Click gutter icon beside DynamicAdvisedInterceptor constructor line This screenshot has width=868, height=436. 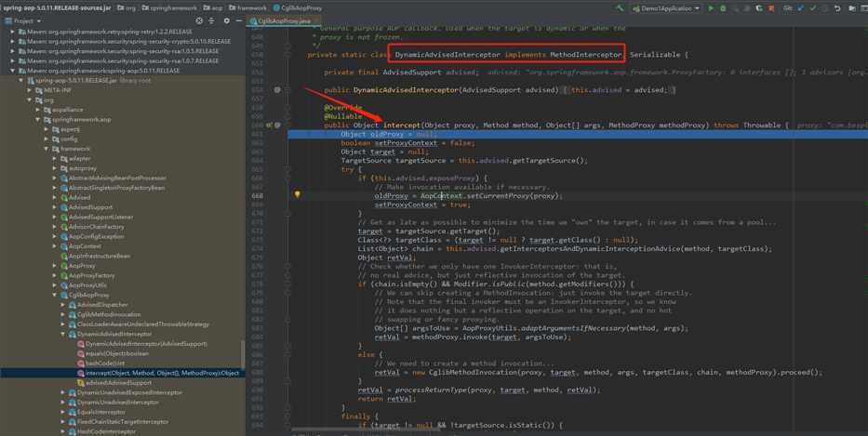(x=277, y=89)
